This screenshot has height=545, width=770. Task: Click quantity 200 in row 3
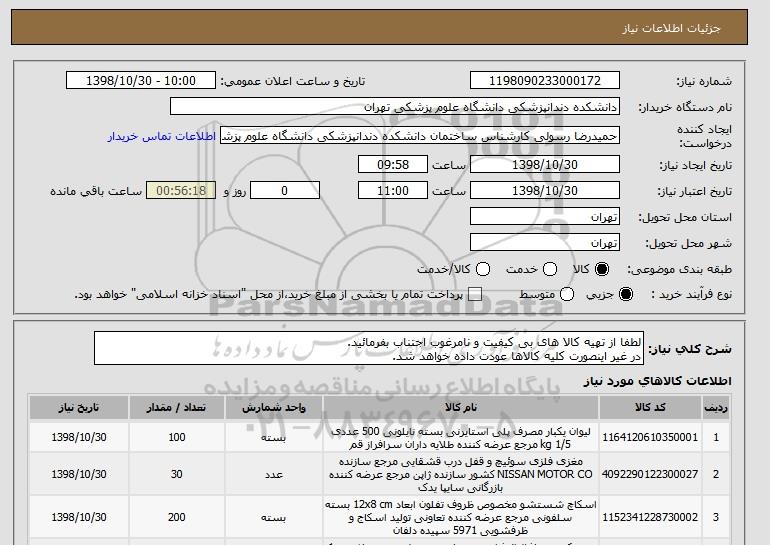coord(176,517)
